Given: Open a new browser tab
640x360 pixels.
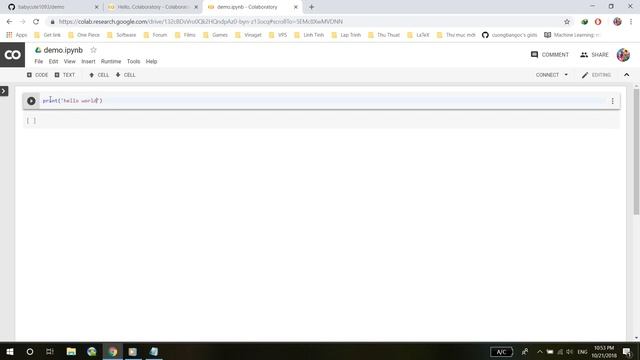Looking at the screenshot, I should pos(311,7).
